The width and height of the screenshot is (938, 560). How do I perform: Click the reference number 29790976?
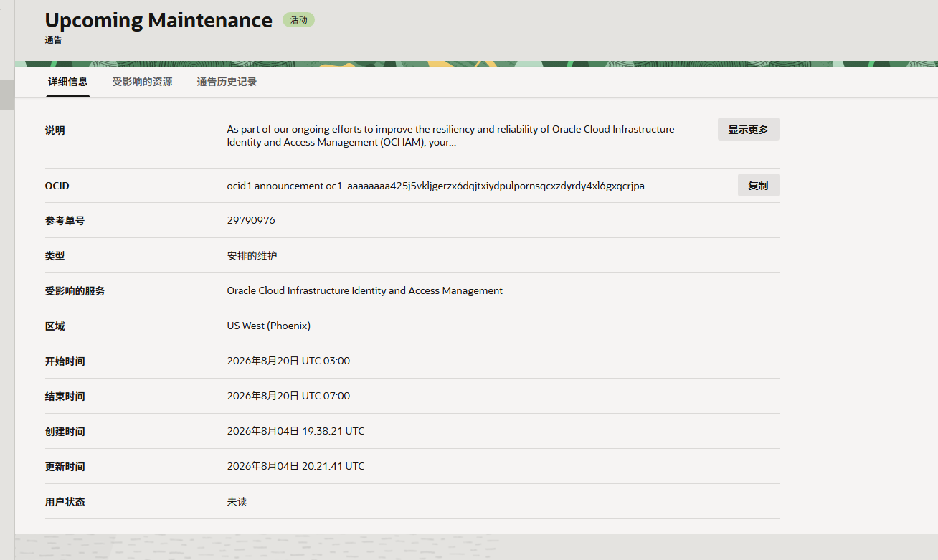tap(251, 220)
